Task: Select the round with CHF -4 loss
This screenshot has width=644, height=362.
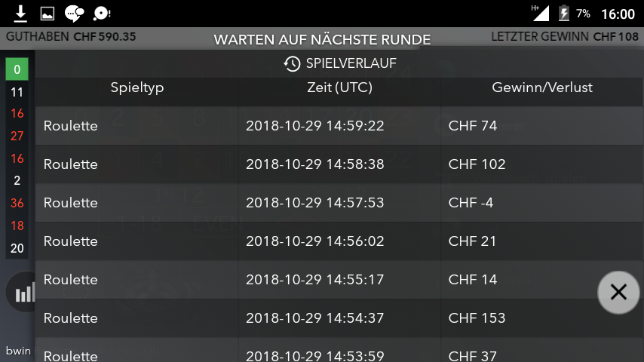Action: 339,203
